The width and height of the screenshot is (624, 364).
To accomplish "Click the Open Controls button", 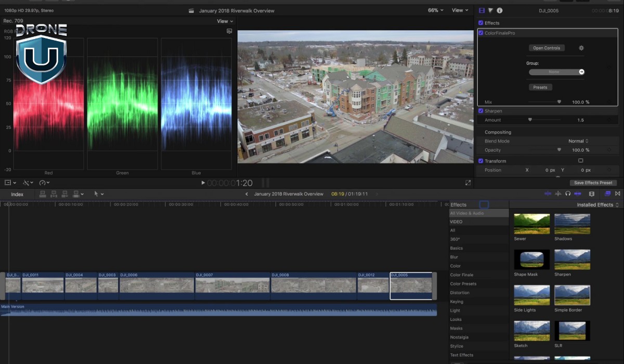I will click(547, 48).
